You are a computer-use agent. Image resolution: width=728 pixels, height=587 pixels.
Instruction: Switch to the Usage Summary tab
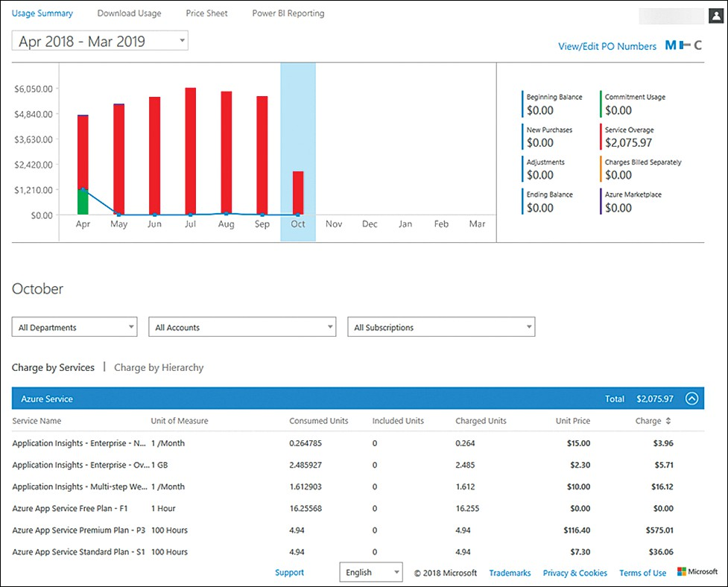click(42, 13)
